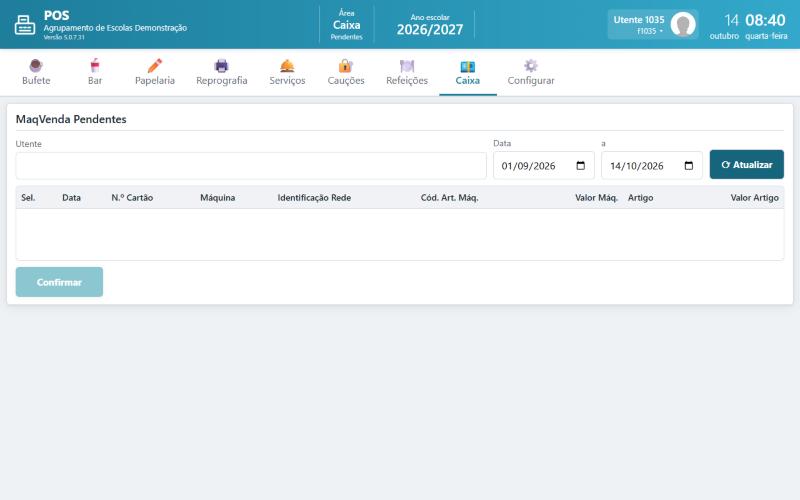This screenshot has height=500, width=800.
Task: Open the Serviços bell icon
Action: pos(287,65)
